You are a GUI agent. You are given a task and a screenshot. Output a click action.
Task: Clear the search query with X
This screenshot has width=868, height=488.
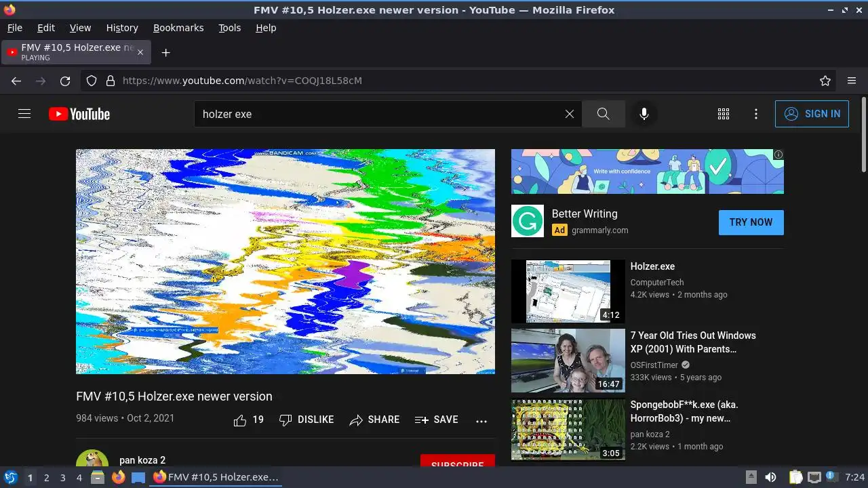(x=570, y=114)
